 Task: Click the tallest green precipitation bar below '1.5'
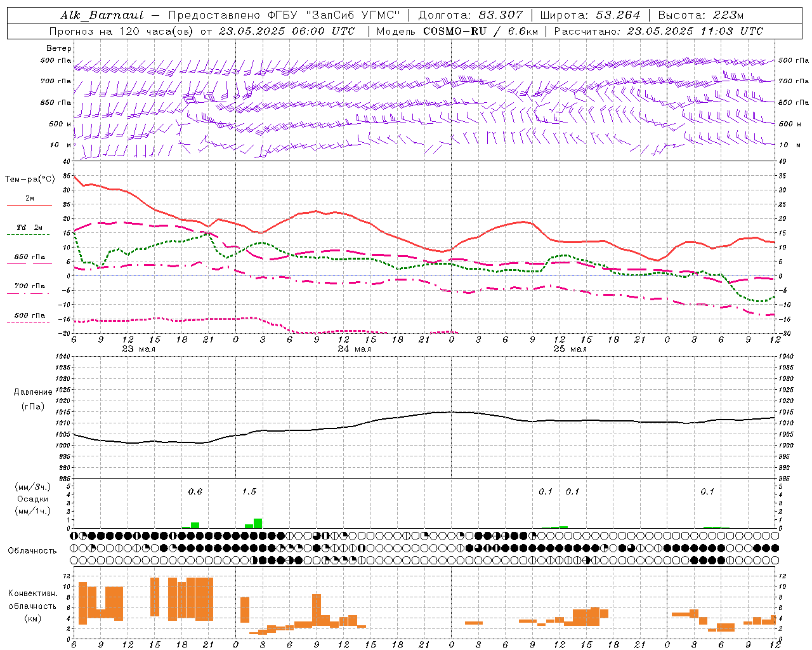click(258, 523)
